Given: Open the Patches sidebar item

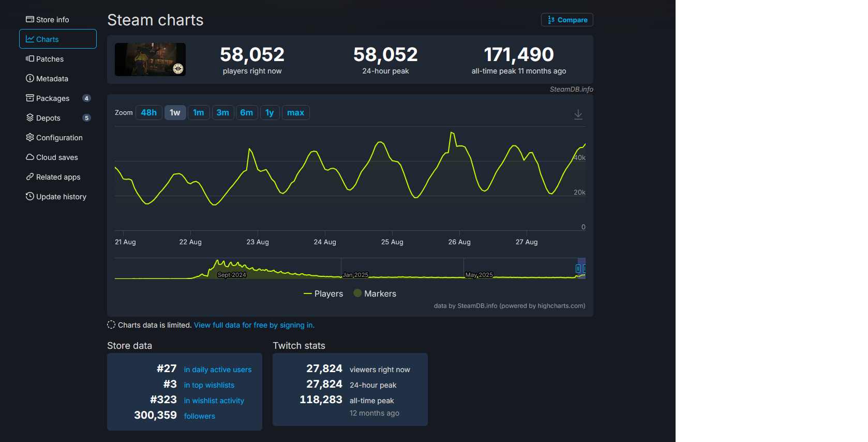Looking at the screenshot, I should (x=58, y=59).
